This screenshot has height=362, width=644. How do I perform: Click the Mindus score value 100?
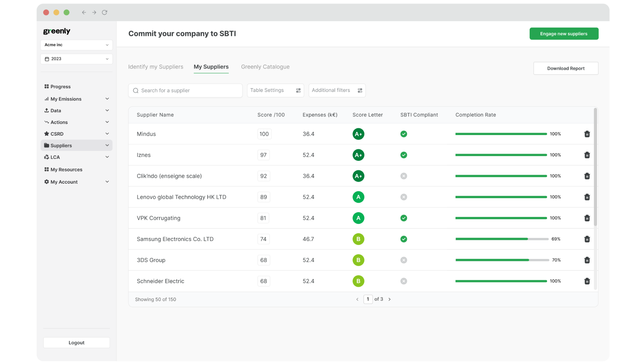[x=264, y=134]
